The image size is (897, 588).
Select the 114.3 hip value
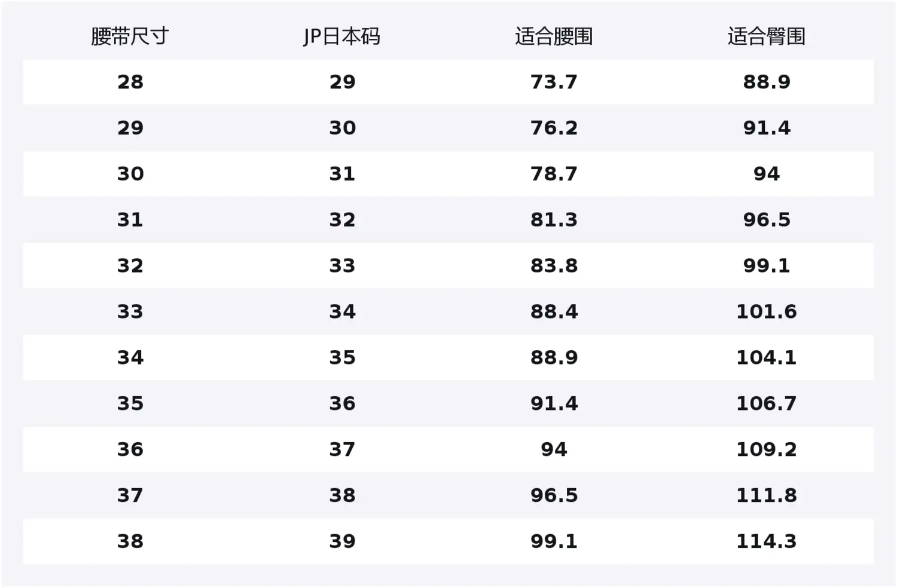tap(766, 541)
